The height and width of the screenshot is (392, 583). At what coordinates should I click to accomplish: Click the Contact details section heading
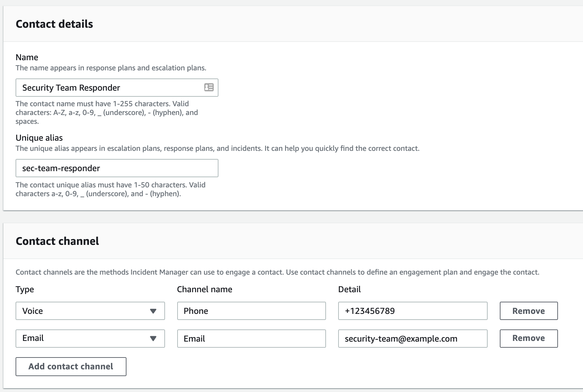(x=54, y=24)
